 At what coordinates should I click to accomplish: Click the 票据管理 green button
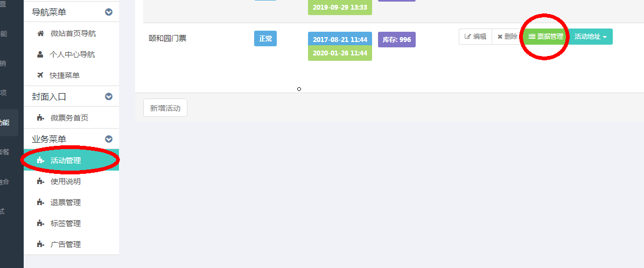545,37
